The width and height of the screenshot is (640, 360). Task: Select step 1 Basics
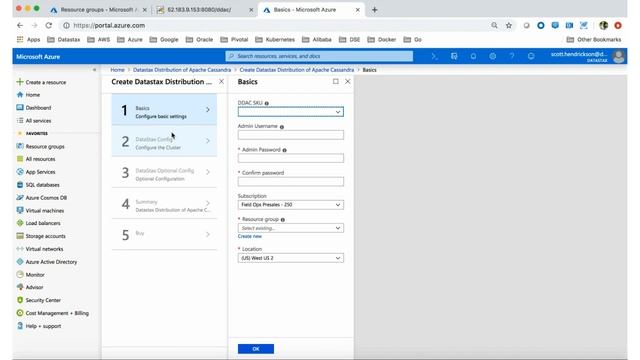click(x=164, y=110)
